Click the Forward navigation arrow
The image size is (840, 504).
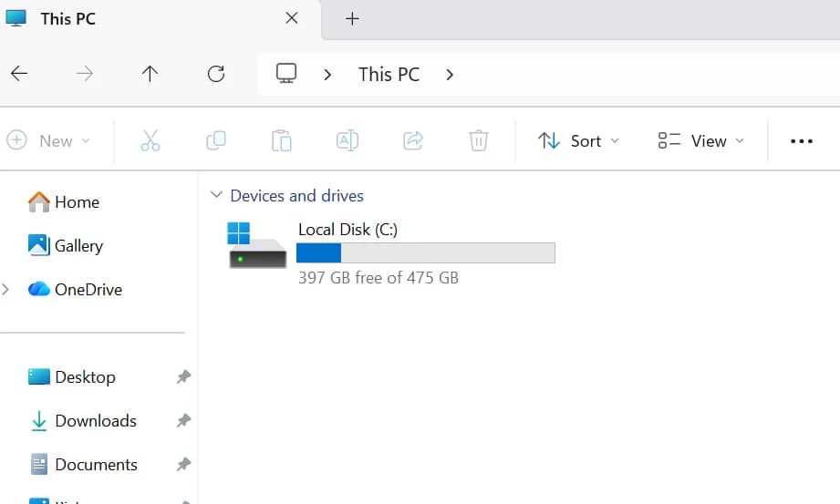pos(85,74)
